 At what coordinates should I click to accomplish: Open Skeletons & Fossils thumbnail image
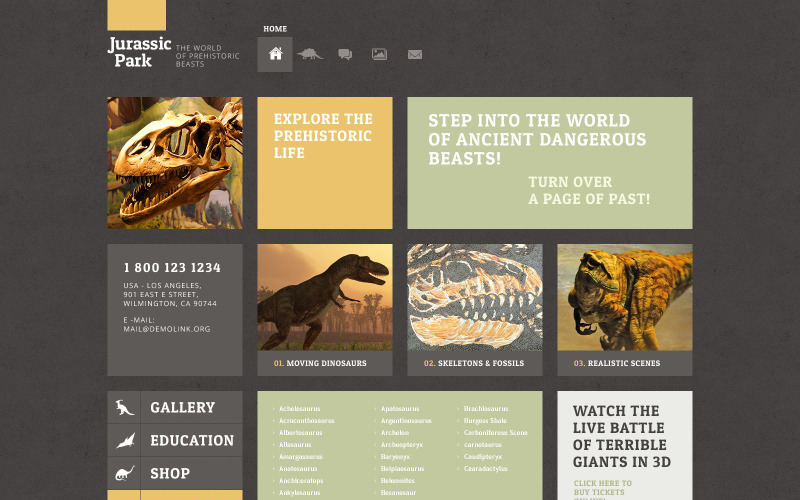pyautogui.click(x=475, y=297)
